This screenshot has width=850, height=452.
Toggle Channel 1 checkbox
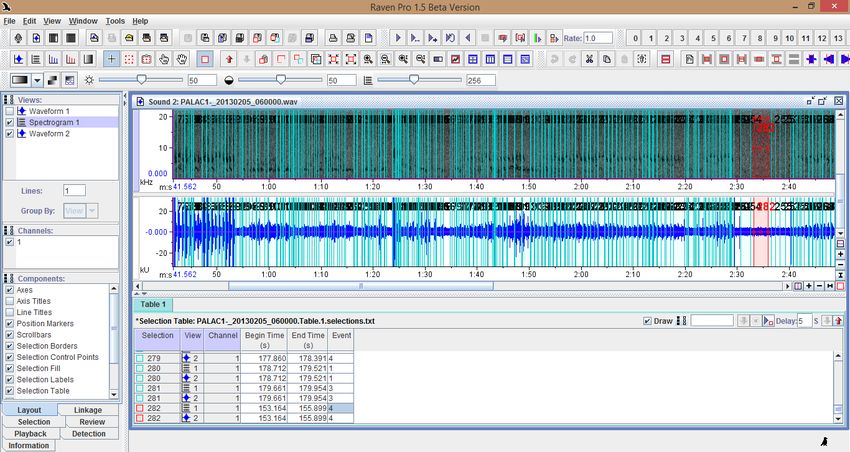(9, 242)
